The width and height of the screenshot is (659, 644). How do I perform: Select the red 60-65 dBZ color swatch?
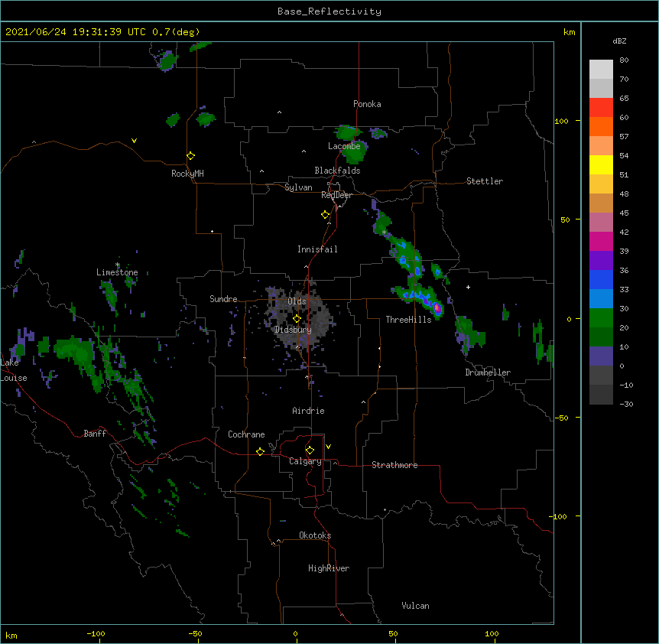601,108
